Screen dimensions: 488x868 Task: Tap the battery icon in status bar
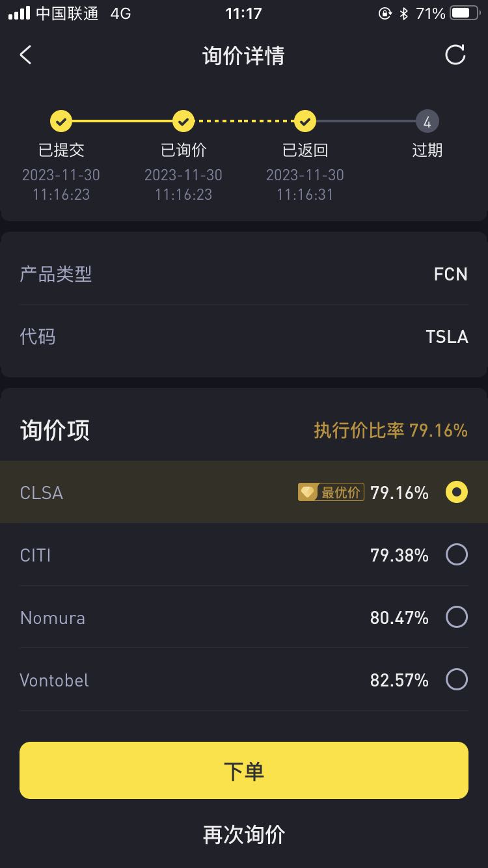[465, 13]
